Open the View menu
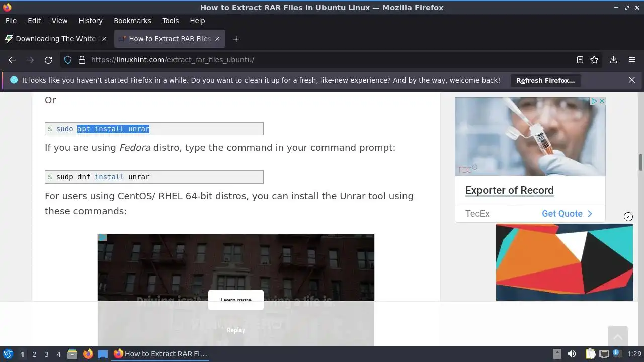Viewport: 644px width, 362px height. coord(59,21)
